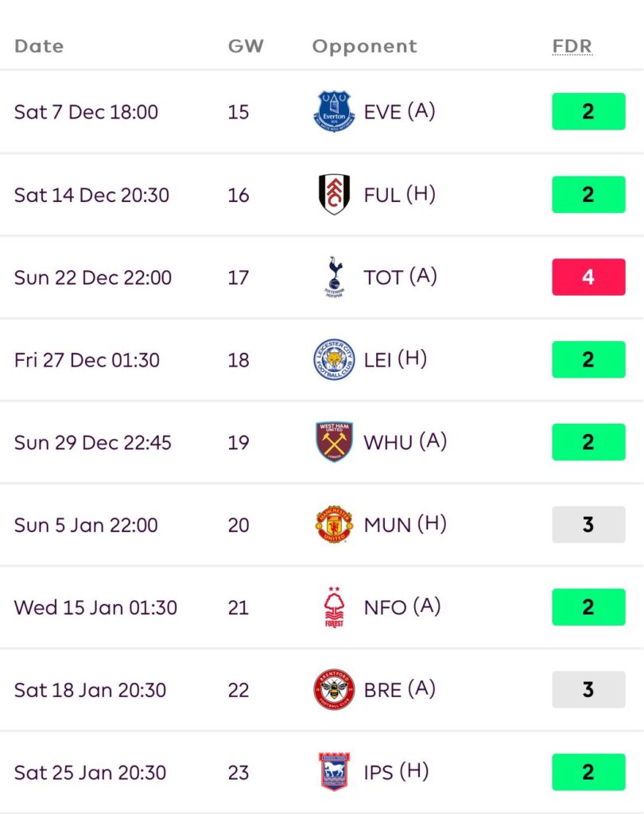Click the green FDR 2 badge for Everton
This screenshot has width=644, height=814.
pyautogui.click(x=588, y=111)
